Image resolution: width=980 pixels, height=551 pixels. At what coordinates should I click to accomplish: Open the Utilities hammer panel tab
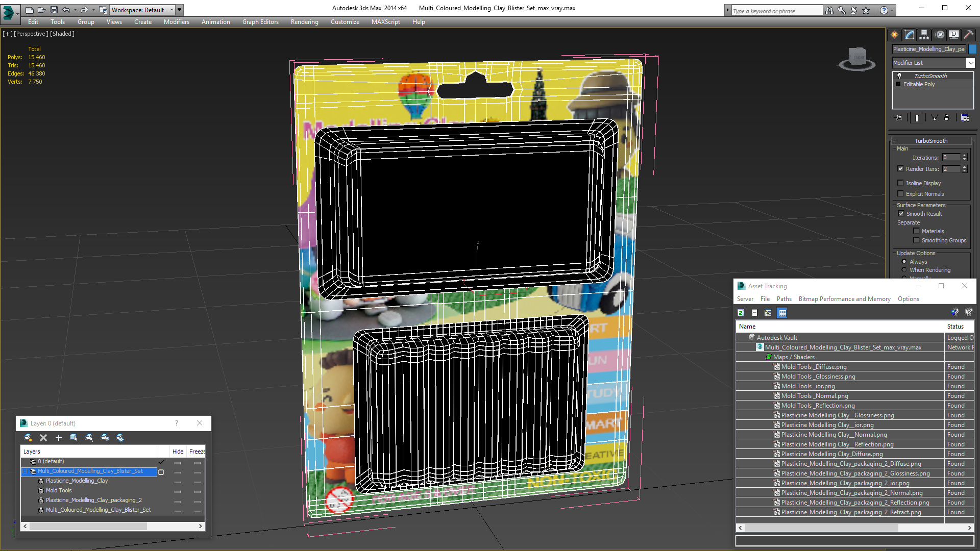click(968, 35)
